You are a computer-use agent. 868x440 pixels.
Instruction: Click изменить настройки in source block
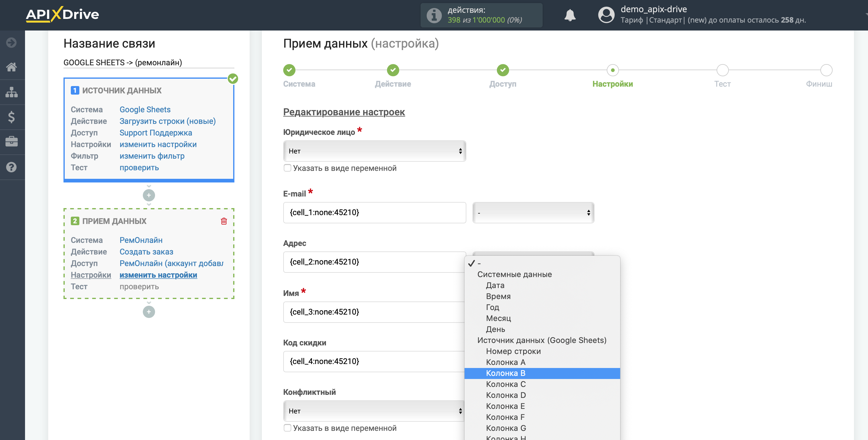point(158,144)
